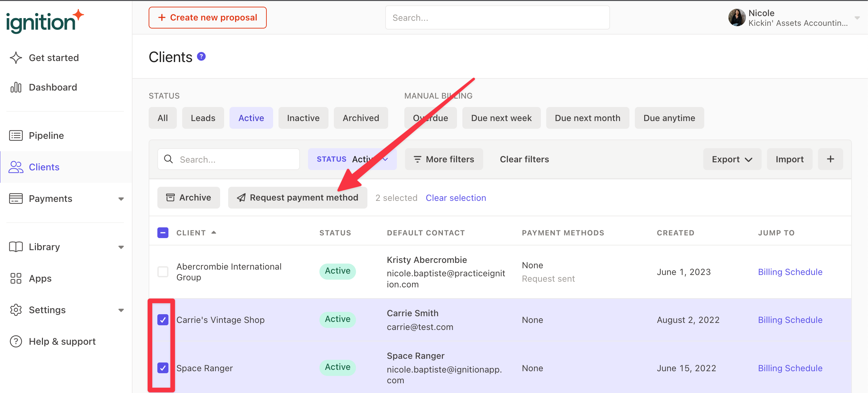
Task: Click the Apps grid icon
Action: pyautogui.click(x=16, y=279)
